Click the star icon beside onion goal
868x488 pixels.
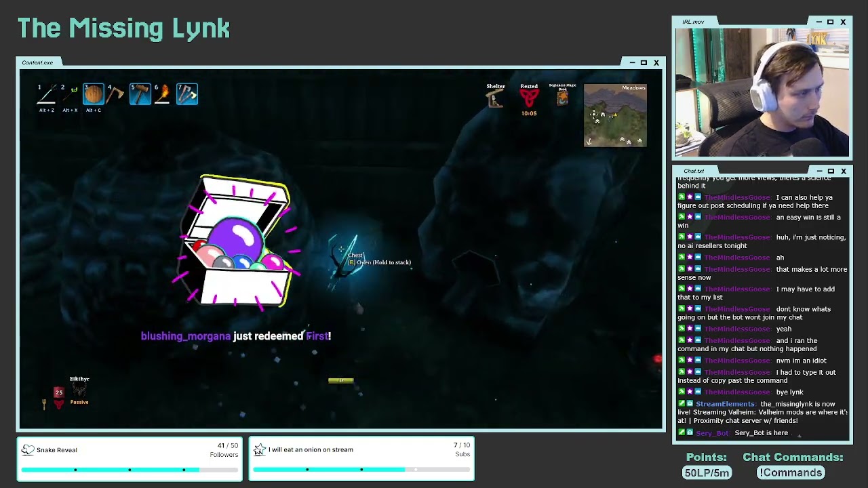[x=260, y=449]
